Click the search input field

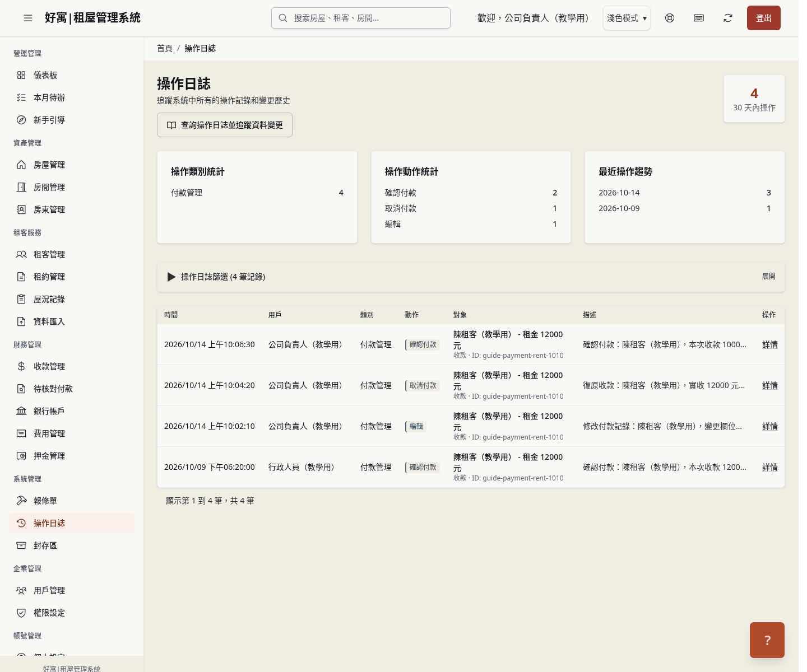[x=361, y=18]
